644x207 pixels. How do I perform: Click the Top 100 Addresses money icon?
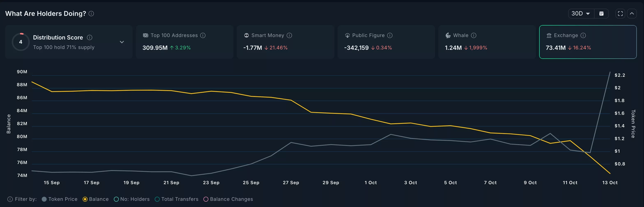coord(145,35)
